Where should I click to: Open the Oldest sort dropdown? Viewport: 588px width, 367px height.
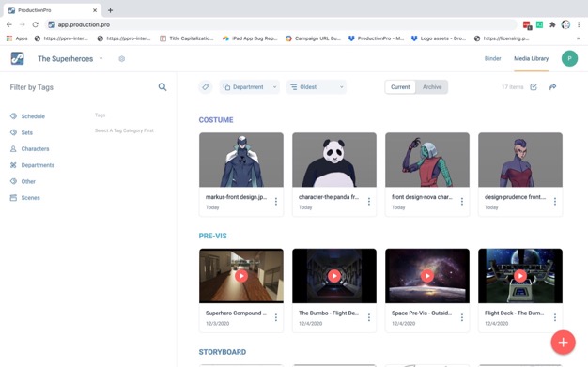pyautogui.click(x=317, y=87)
